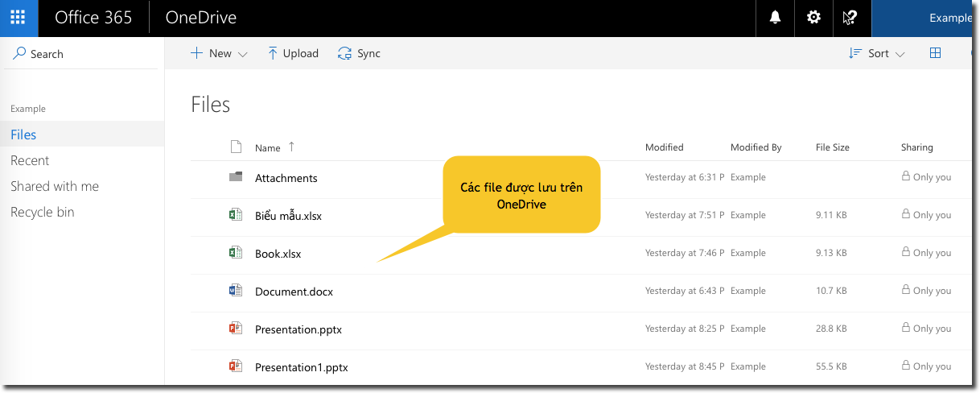
Task: Click the Upload button
Action: pyautogui.click(x=293, y=53)
